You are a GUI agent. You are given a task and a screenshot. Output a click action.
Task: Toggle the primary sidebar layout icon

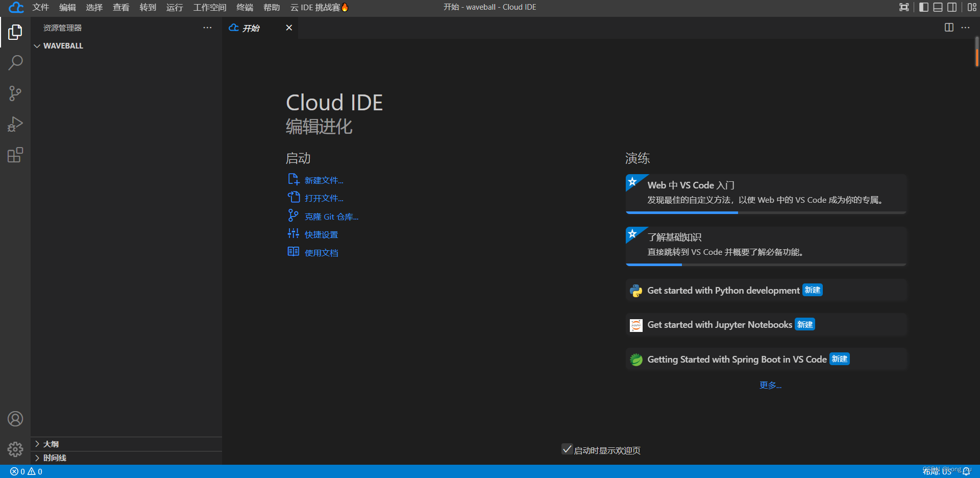pyautogui.click(x=923, y=7)
